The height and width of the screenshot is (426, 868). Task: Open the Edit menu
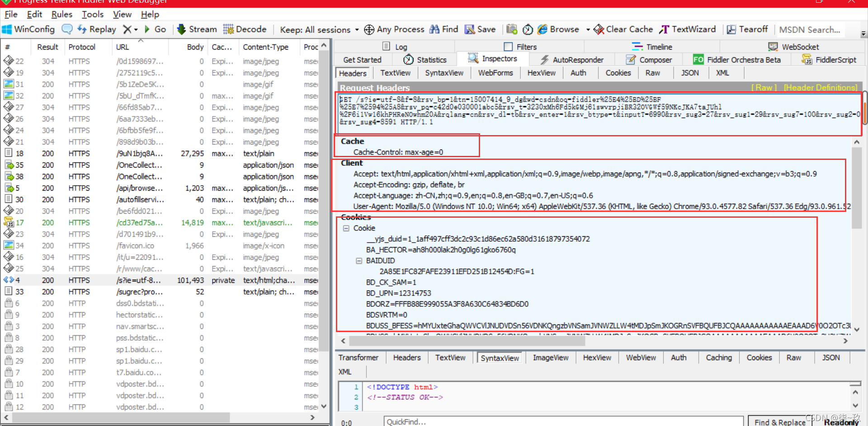coord(34,14)
